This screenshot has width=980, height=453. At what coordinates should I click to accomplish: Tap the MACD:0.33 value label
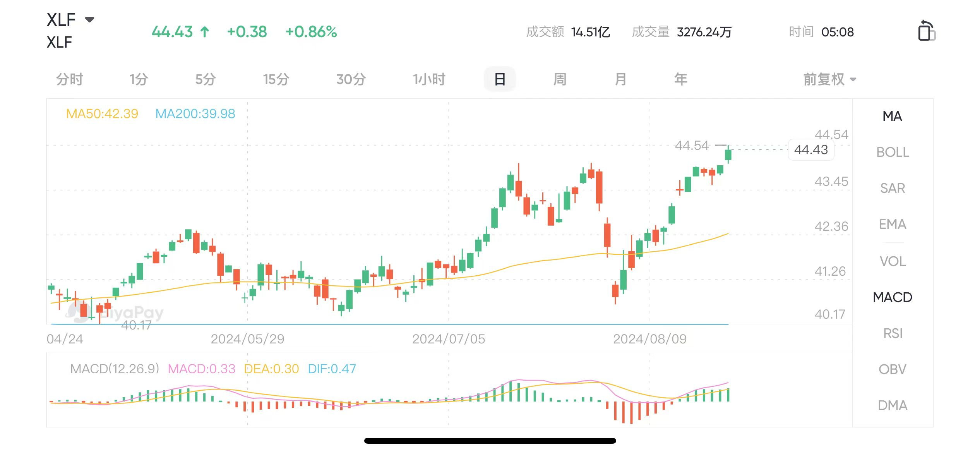[x=201, y=369]
